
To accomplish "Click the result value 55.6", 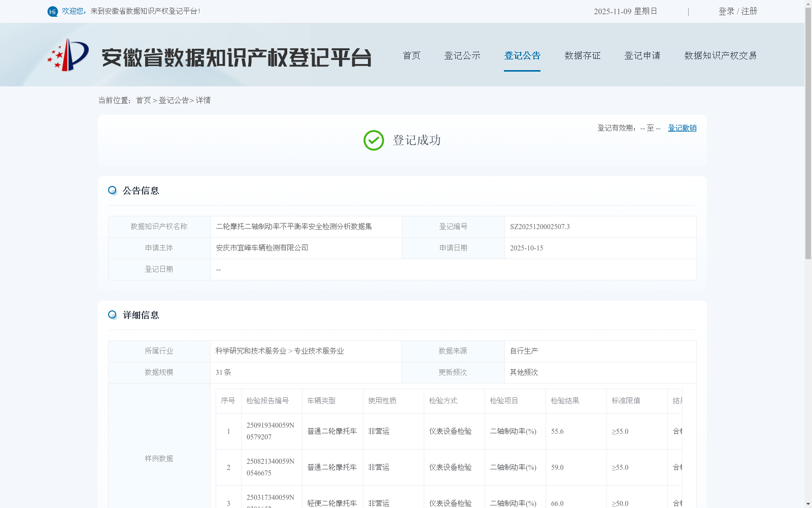I will [557, 431].
